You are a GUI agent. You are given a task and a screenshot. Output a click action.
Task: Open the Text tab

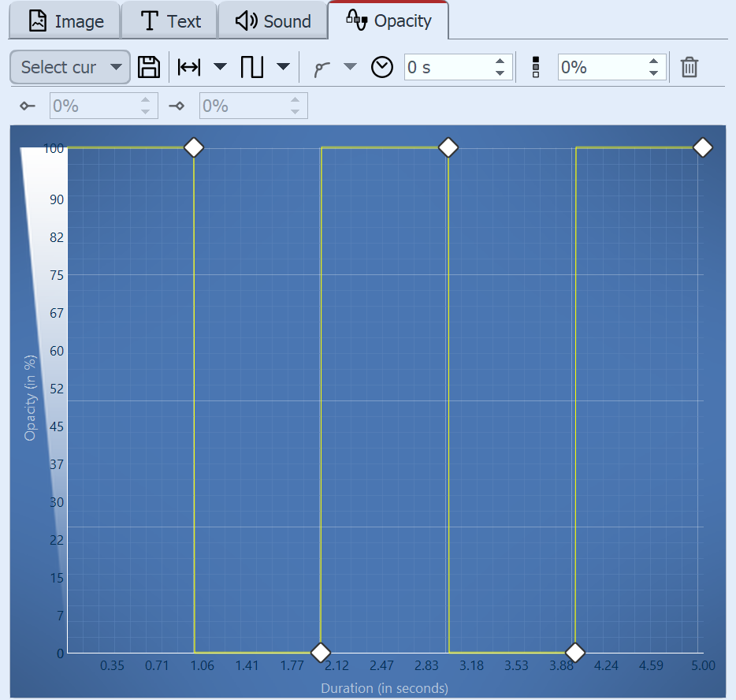tap(169, 20)
